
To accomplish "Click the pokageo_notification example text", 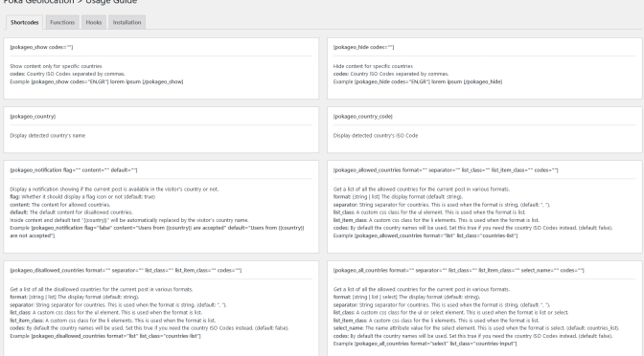I will point(157,232).
